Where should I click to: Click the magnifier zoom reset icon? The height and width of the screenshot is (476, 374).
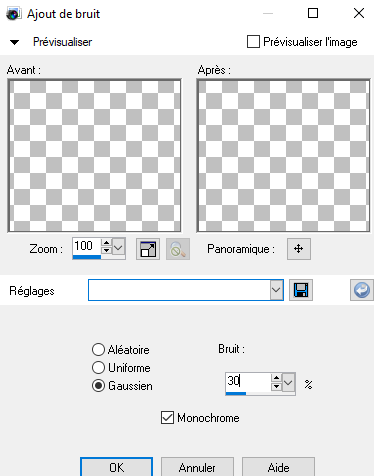(178, 249)
